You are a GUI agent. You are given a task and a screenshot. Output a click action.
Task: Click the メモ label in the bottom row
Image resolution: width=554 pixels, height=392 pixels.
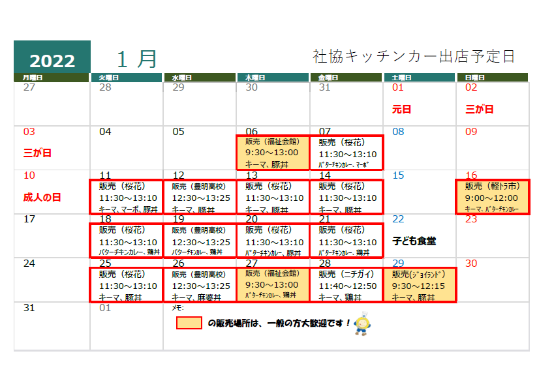pyautogui.click(x=177, y=307)
